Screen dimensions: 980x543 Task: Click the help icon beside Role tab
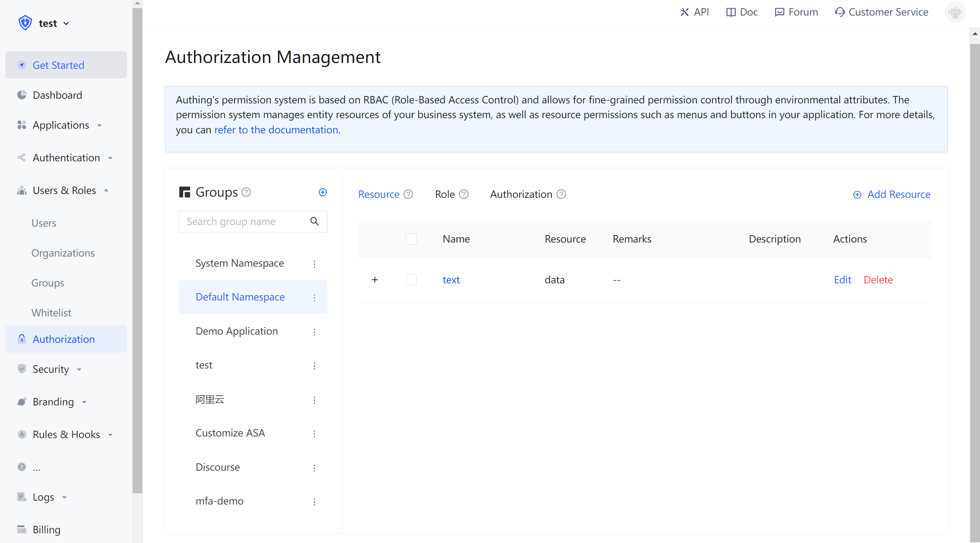pyautogui.click(x=464, y=194)
